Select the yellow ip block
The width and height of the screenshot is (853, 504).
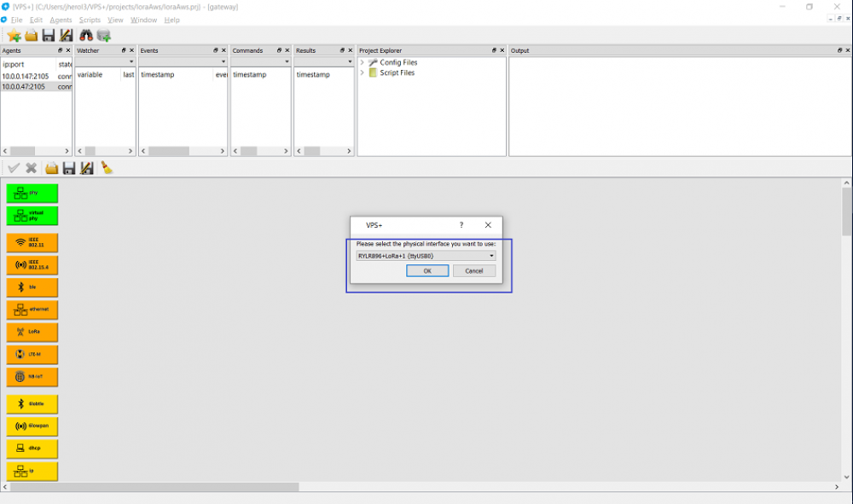coord(32,471)
